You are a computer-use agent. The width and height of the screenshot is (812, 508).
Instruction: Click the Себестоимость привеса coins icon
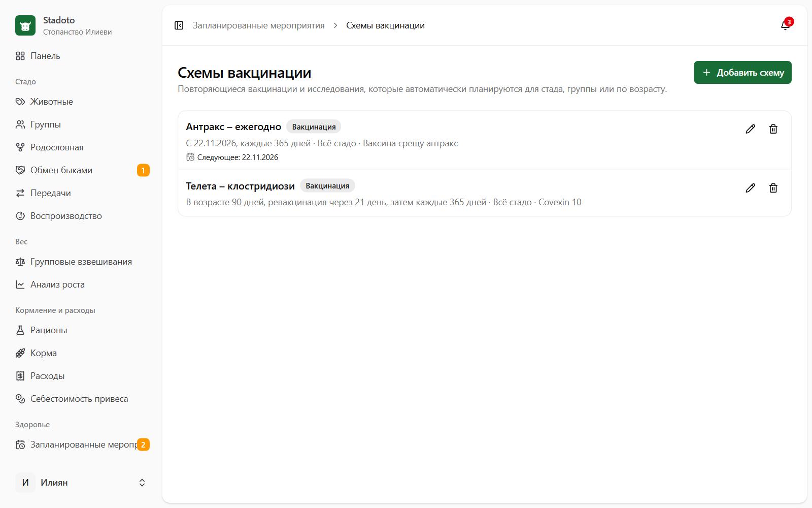click(20, 399)
